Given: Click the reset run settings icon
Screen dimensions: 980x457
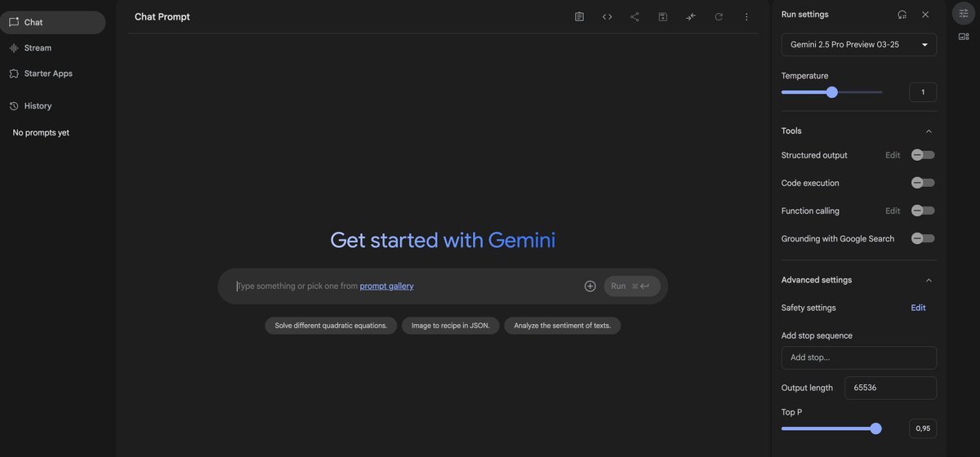Looking at the screenshot, I should (902, 15).
